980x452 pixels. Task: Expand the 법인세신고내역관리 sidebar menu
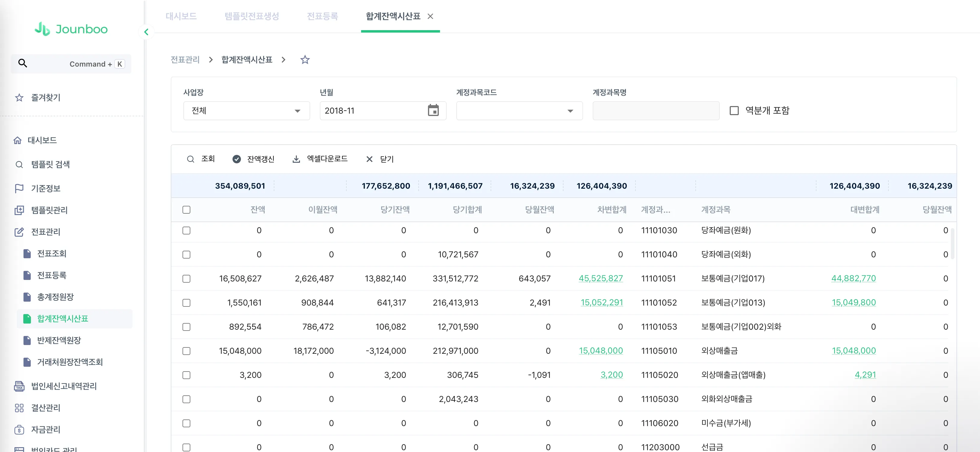(x=64, y=386)
